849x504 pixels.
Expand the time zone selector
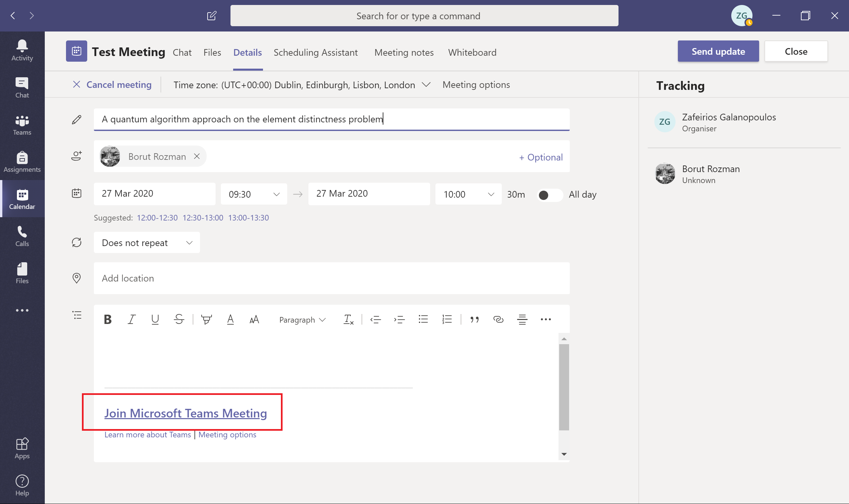426,85
